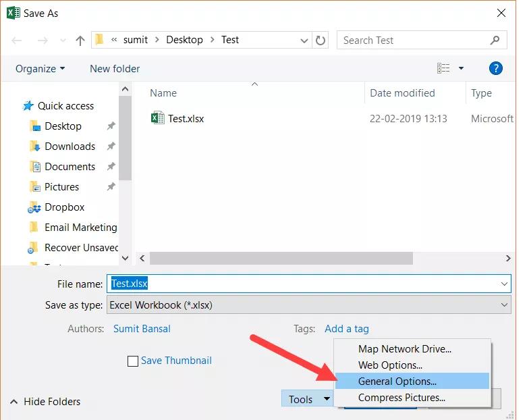Viewport: 527px width, 420px height.
Task: Collapse with Hide Folders
Action: pyautogui.click(x=46, y=402)
